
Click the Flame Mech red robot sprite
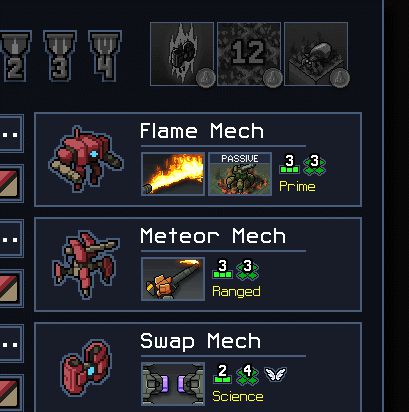(86, 159)
